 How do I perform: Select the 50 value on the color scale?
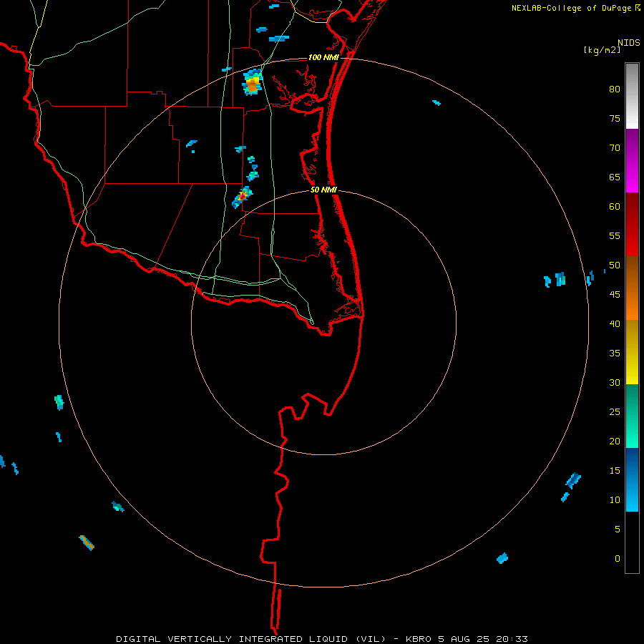tap(615, 265)
